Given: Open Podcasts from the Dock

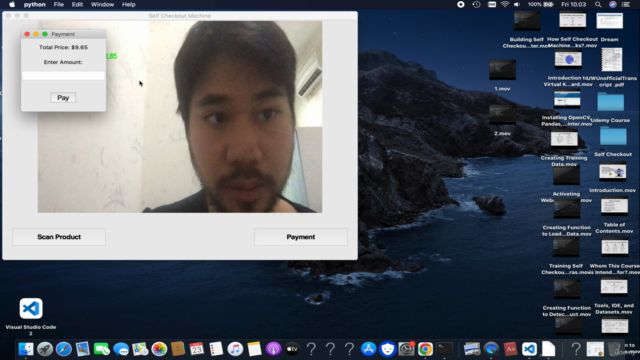Looking at the screenshot, I should pos(273,349).
